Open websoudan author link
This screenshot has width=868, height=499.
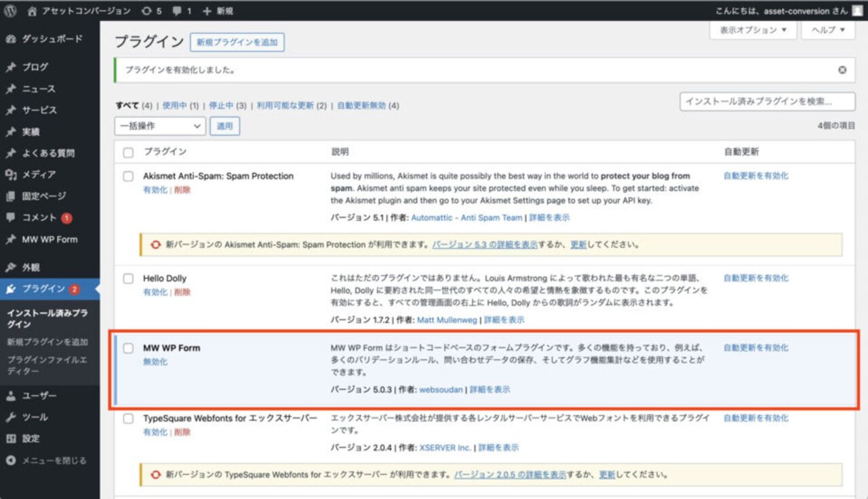coord(441,390)
